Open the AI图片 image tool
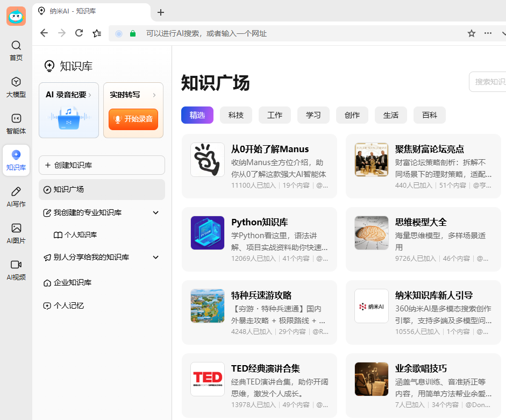The width and height of the screenshot is (506, 420). [x=16, y=233]
